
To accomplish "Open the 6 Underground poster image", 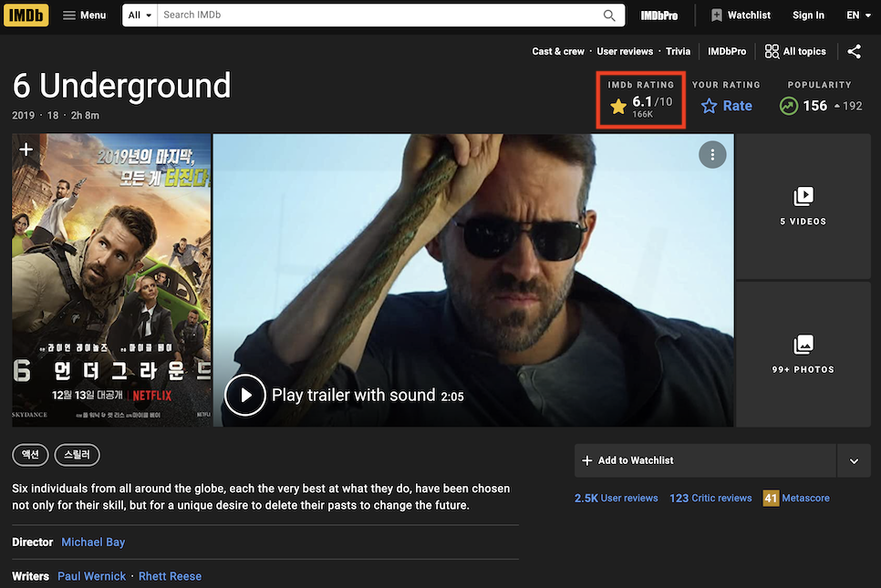I will [112, 280].
